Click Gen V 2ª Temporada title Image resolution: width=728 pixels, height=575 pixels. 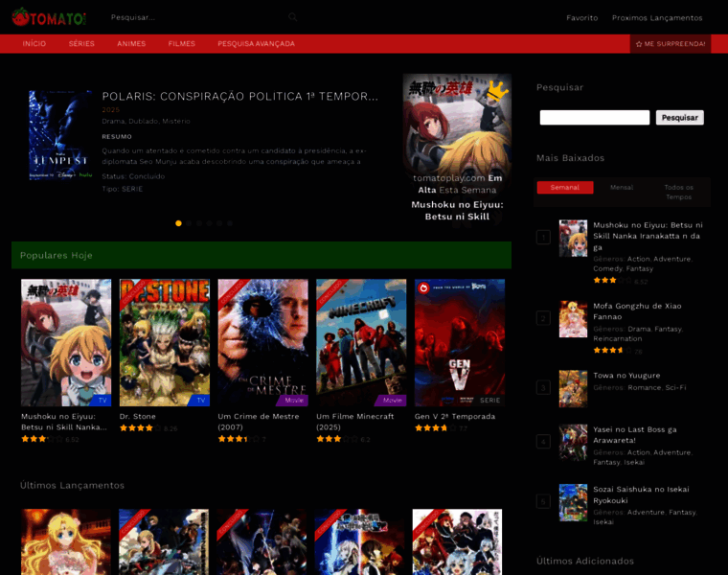(455, 417)
